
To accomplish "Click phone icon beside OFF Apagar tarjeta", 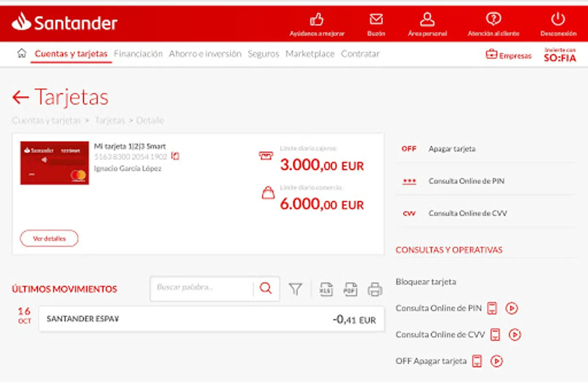I will pyautogui.click(x=477, y=361).
